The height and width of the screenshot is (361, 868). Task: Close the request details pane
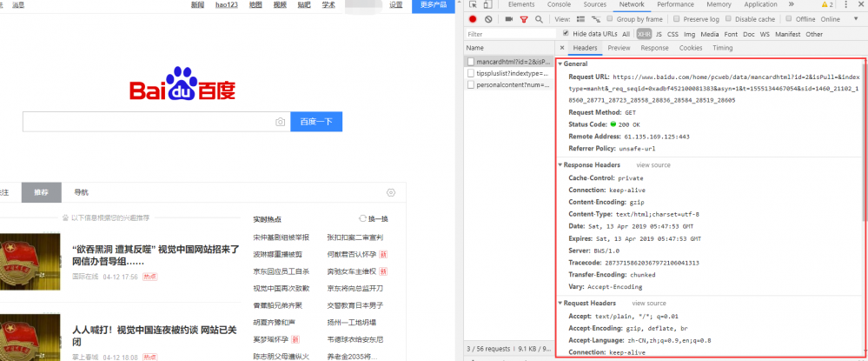click(x=562, y=48)
